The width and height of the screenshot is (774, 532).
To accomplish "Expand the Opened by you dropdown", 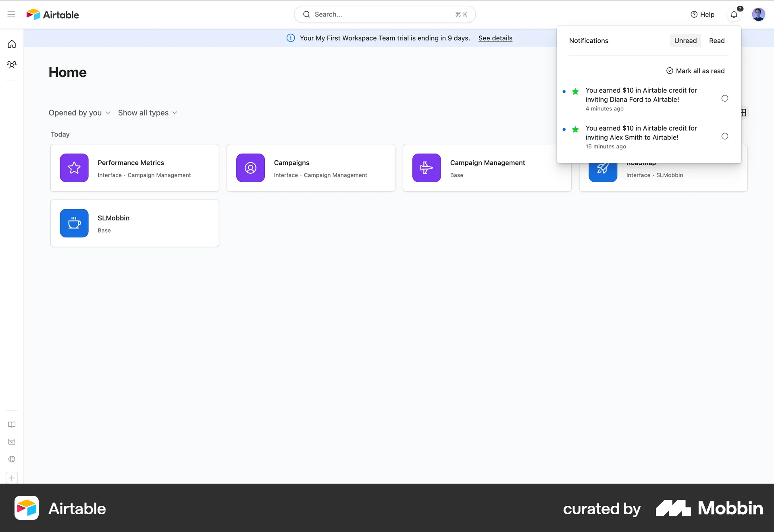I will coord(79,113).
